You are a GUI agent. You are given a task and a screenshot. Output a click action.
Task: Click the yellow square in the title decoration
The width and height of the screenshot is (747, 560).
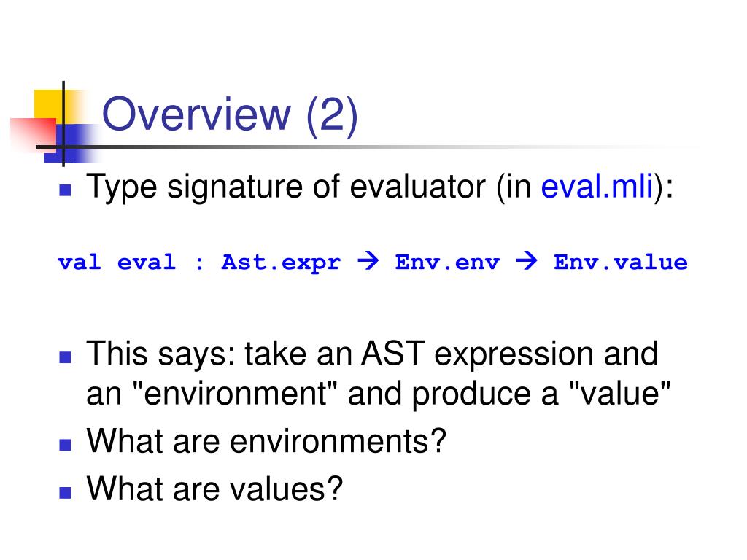tap(47, 104)
